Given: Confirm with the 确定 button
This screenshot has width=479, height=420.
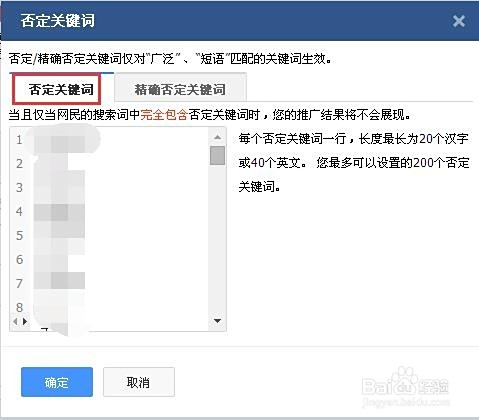Looking at the screenshot, I should (x=57, y=382).
